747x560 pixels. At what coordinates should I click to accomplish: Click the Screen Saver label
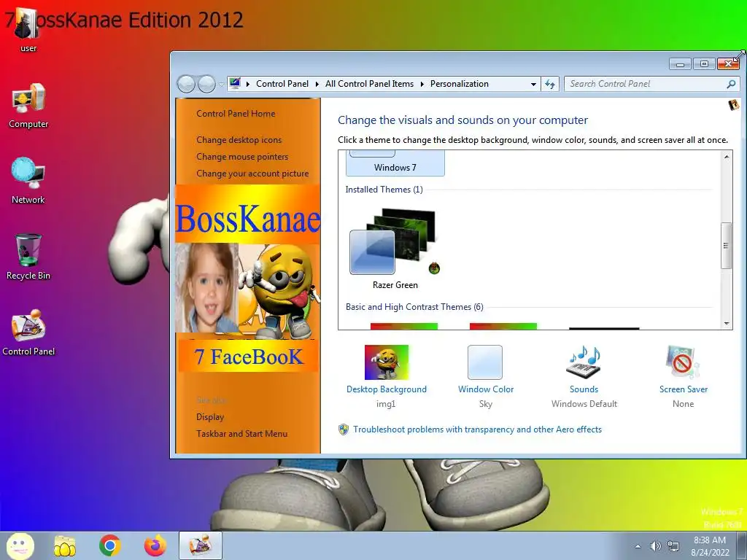[683, 389]
